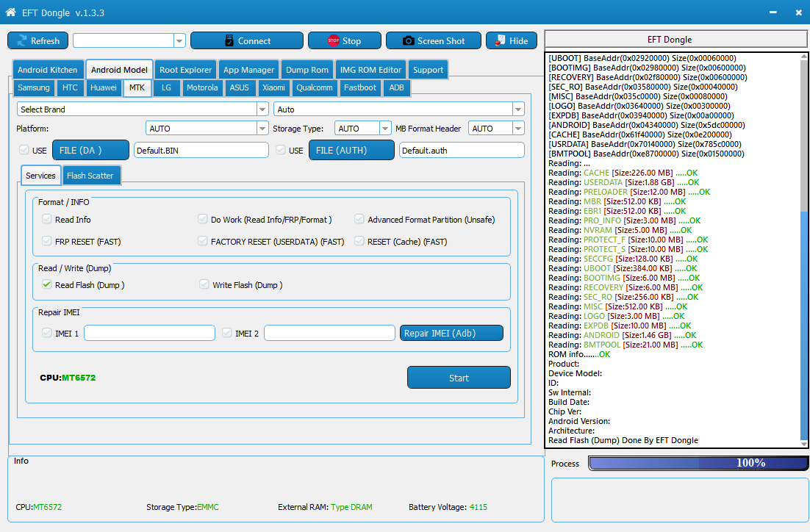Open the App Manager tab

(248, 70)
